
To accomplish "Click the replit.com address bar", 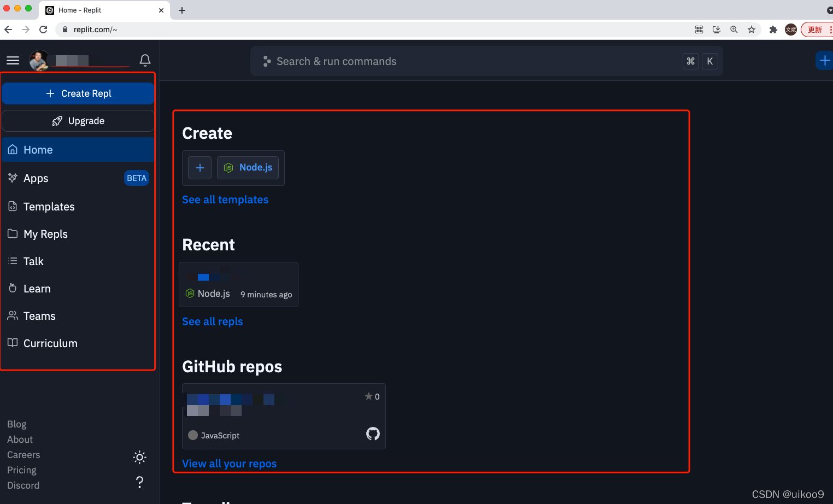I will tap(372, 30).
